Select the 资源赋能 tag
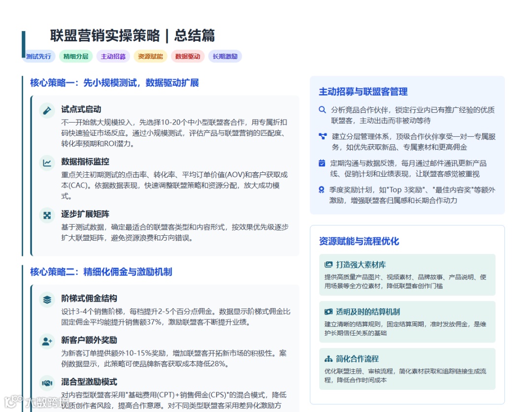This screenshot has height=412, width=532. coord(150,56)
